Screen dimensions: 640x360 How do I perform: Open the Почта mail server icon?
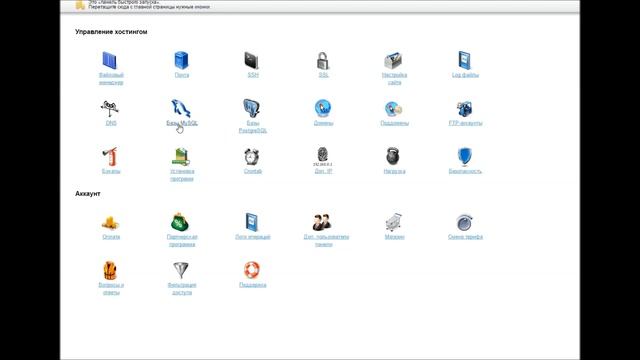click(181, 60)
